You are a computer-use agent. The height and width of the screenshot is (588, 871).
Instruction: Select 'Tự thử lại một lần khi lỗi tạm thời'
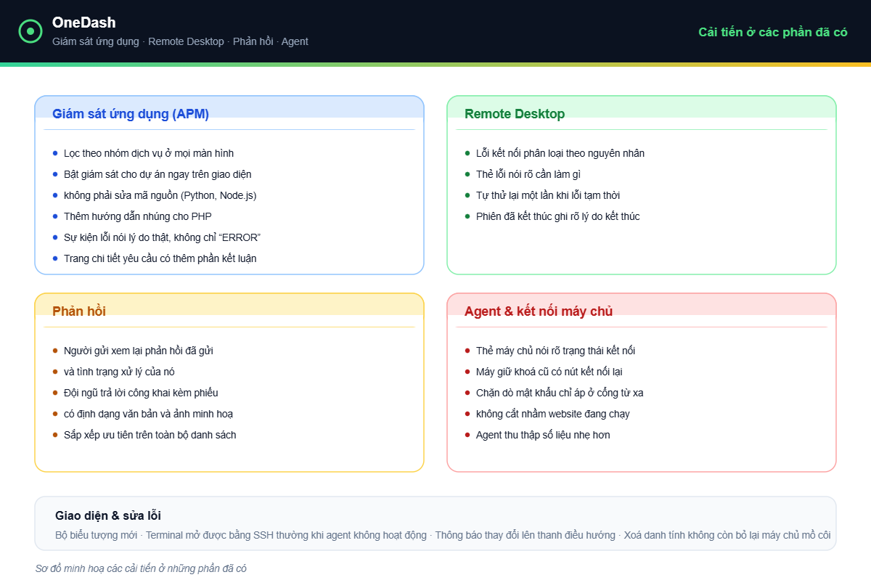548,195
